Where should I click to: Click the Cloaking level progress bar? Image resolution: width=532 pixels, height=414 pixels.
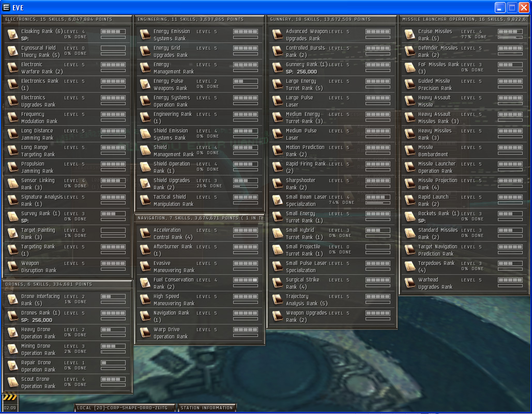pyautogui.click(x=113, y=32)
